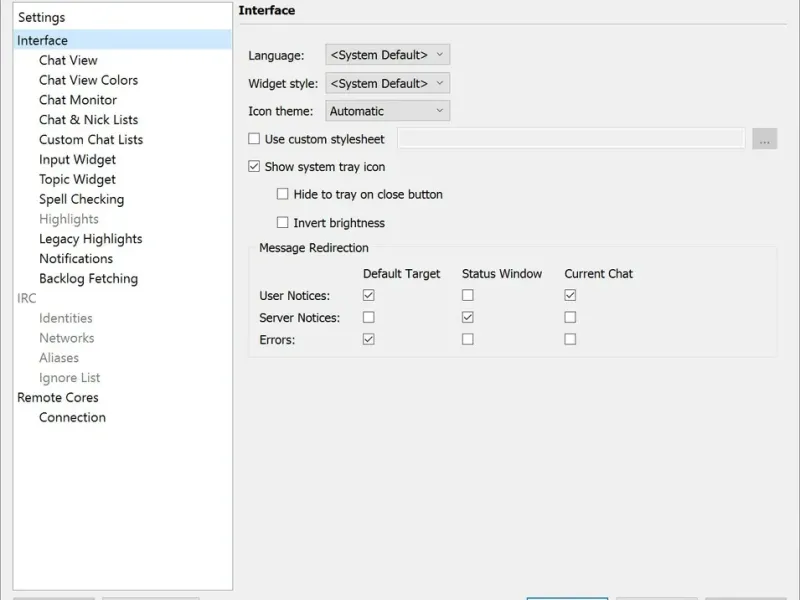Toggle User Notices Default Target checkbox
Screen dimensions: 800x600
368,295
